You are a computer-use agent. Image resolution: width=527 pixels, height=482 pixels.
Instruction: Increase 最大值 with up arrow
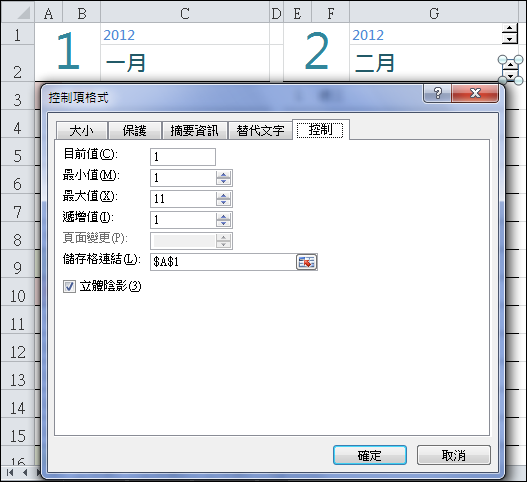[224, 195]
